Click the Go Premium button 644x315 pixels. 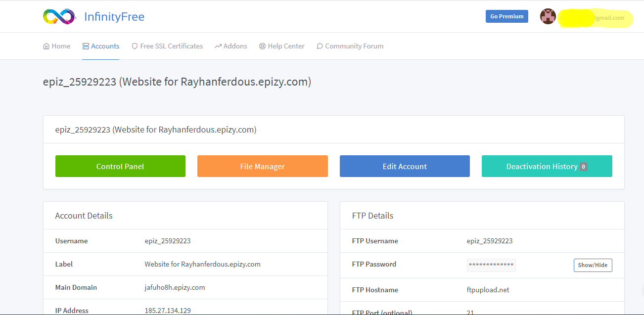(507, 16)
